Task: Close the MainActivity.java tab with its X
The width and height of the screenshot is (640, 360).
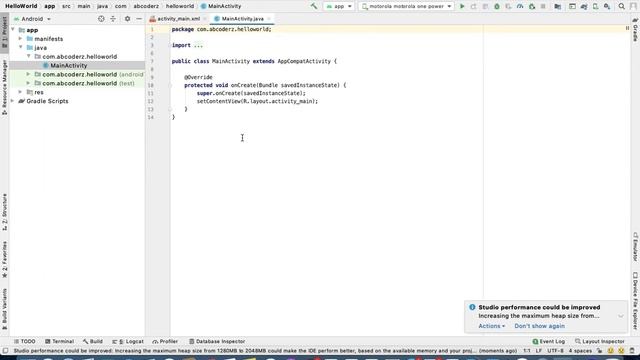Action: coord(269,19)
